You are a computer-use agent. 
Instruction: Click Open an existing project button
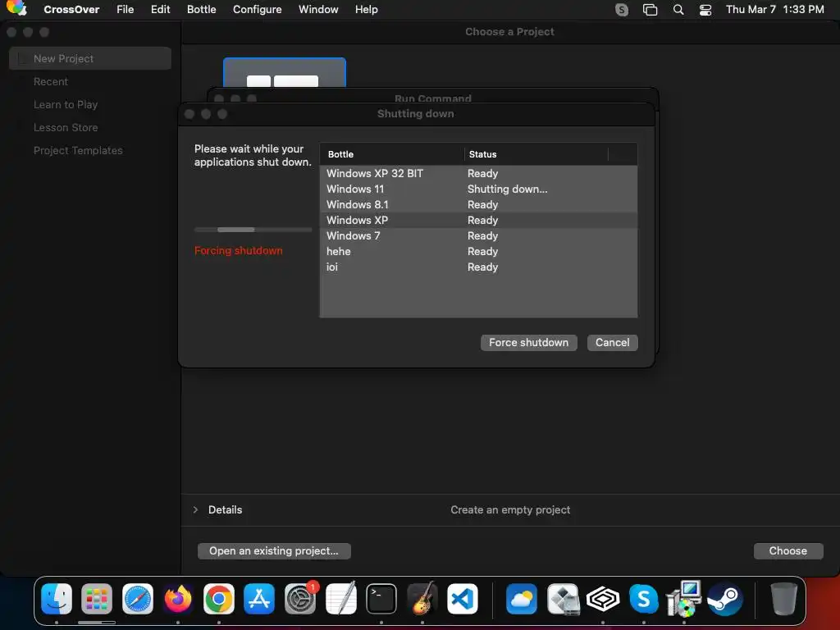click(x=274, y=550)
